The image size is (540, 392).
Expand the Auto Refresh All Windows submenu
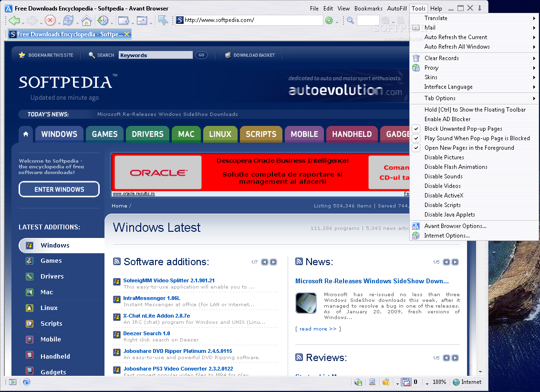tap(474, 47)
